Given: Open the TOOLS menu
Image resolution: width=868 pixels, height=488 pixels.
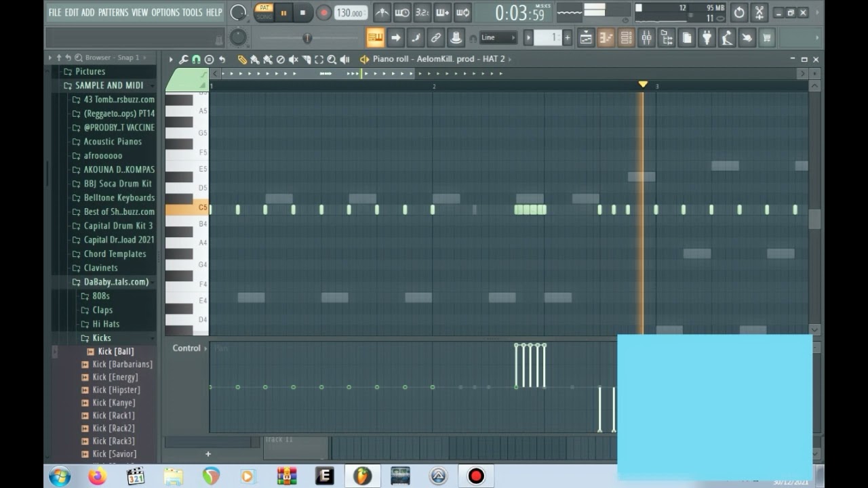Looking at the screenshot, I should [x=193, y=12].
